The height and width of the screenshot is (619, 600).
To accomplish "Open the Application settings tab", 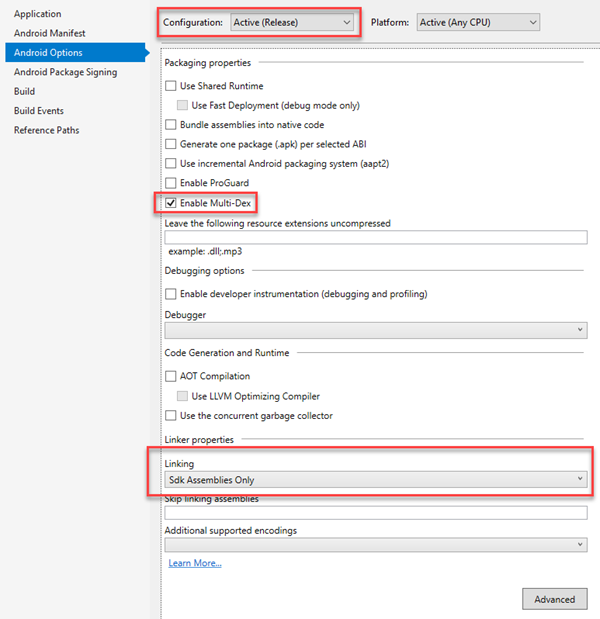I will click(37, 14).
